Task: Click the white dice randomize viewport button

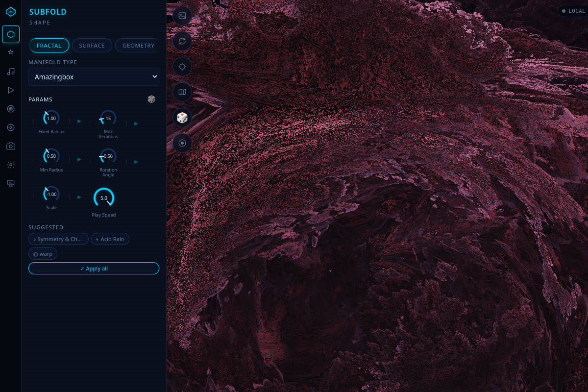Action: click(x=182, y=118)
